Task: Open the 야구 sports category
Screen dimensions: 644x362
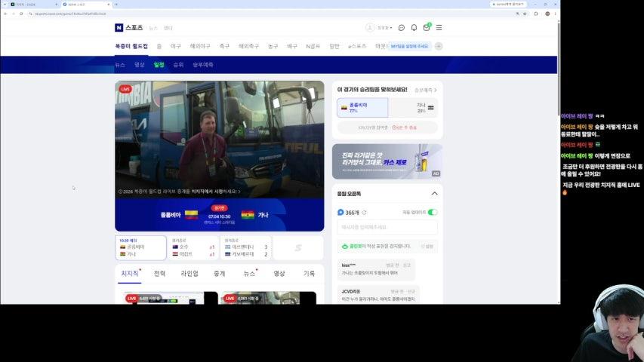Action: click(x=176, y=46)
